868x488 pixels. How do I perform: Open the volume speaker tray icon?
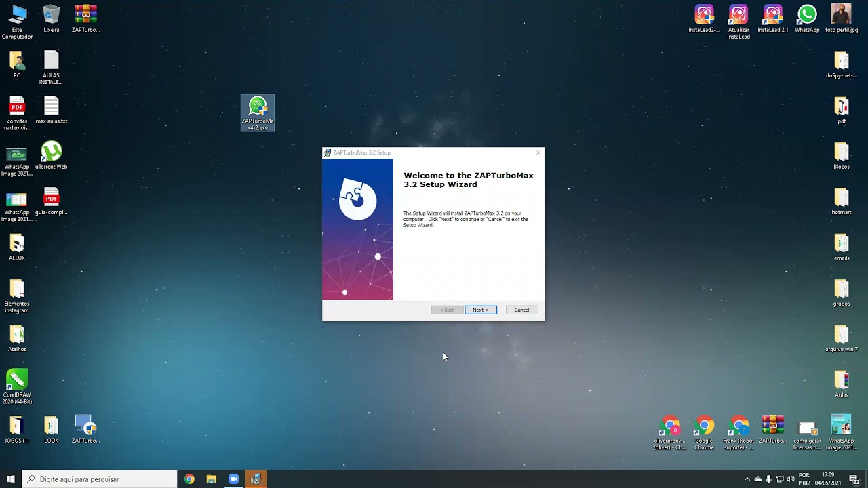pos(791,479)
